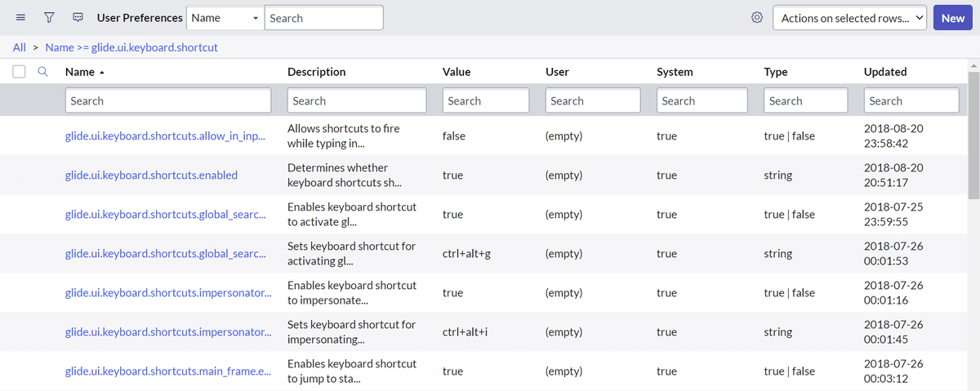Click the Value column search box
The width and height of the screenshot is (980, 391).
point(486,100)
